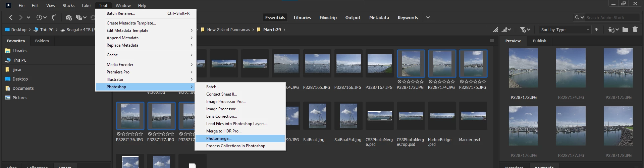
Task: Choose Contact Sheet II
Action: 240,94
